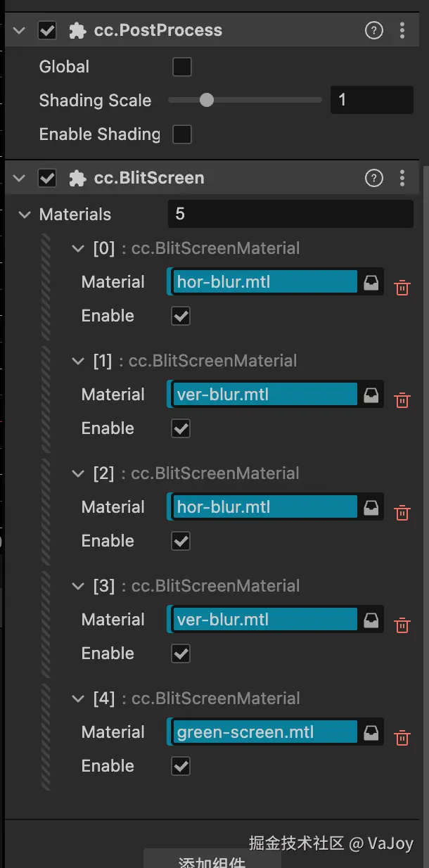Enable the Global checkbox
429x868 pixels.
click(x=182, y=67)
